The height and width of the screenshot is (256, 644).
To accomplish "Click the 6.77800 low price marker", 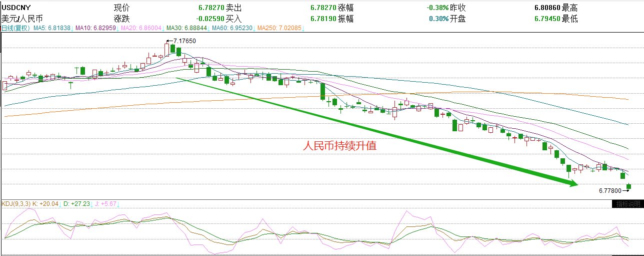I will tap(609, 190).
